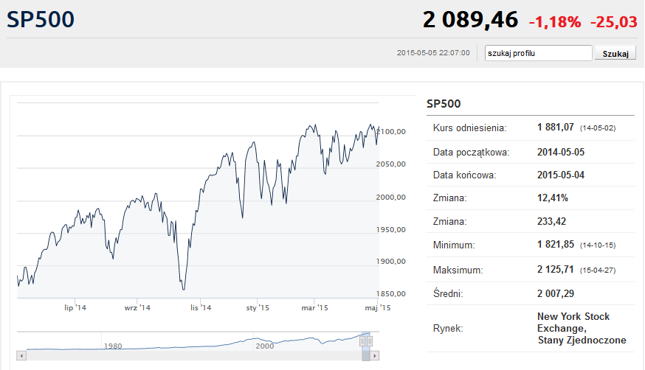645x370 pixels.
Task: Click the 'Średni:' label
Action: pos(448,293)
